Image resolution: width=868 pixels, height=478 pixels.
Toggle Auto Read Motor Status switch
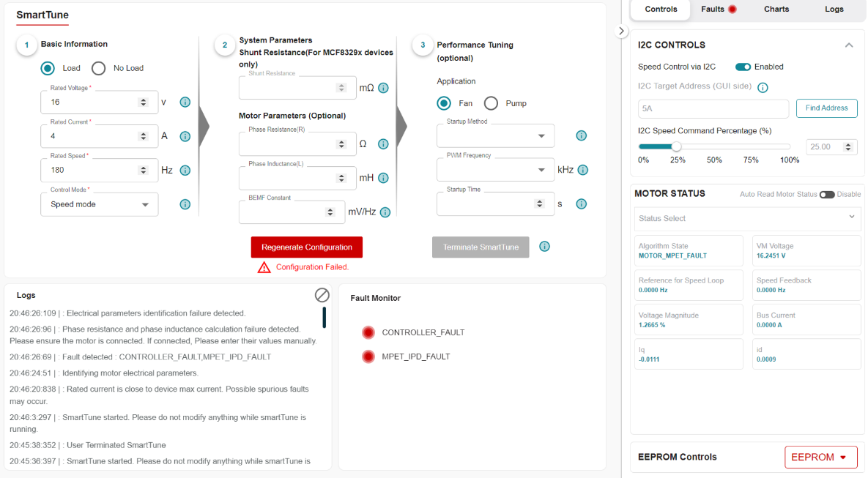point(827,195)
